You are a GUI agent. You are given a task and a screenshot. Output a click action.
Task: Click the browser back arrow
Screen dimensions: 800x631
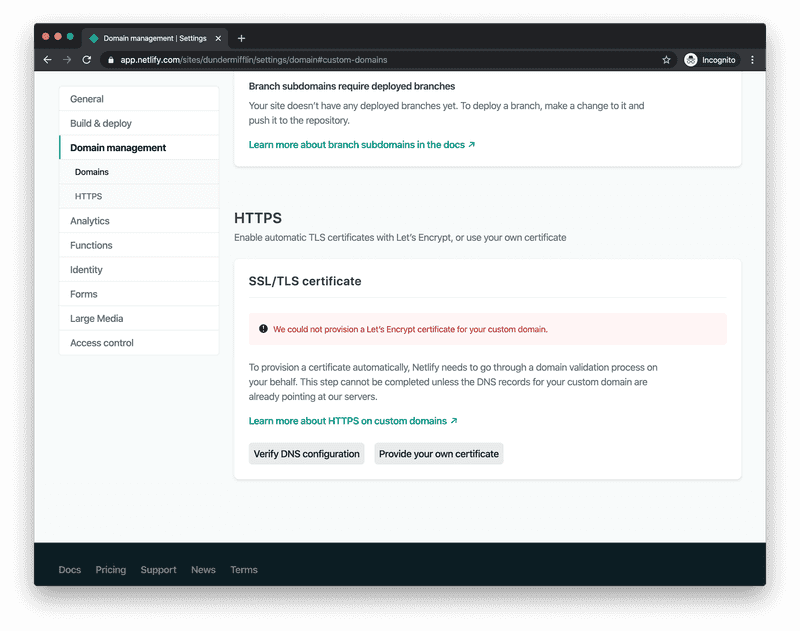pyautogui.click(x=47, y=60)
